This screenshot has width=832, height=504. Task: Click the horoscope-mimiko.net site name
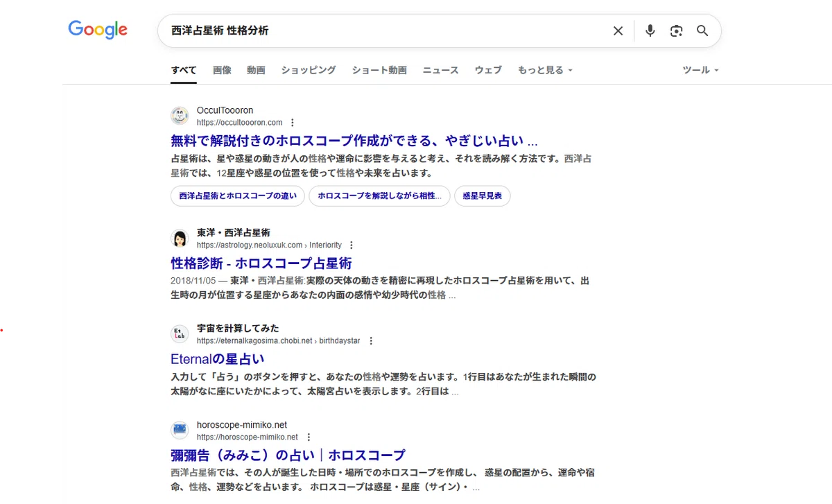pos(242,425)
